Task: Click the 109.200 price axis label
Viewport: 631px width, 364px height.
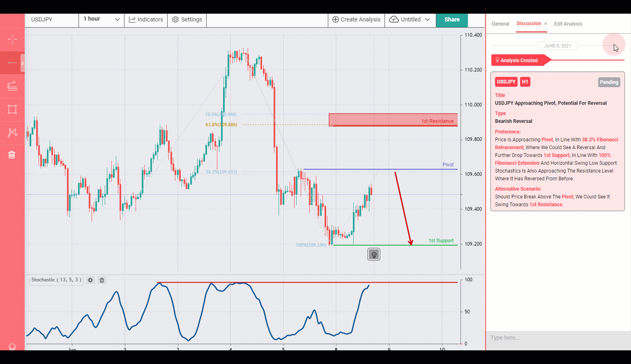Action: coord(473,244)
